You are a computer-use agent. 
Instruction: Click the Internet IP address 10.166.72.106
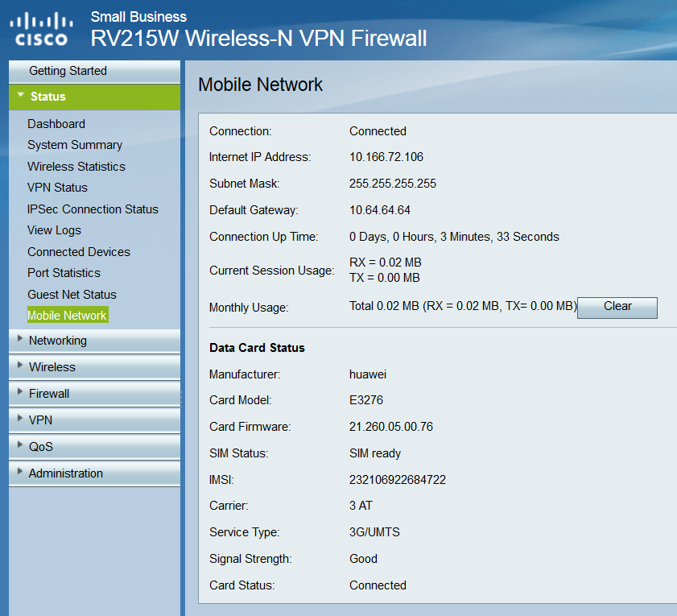(386, 157)
